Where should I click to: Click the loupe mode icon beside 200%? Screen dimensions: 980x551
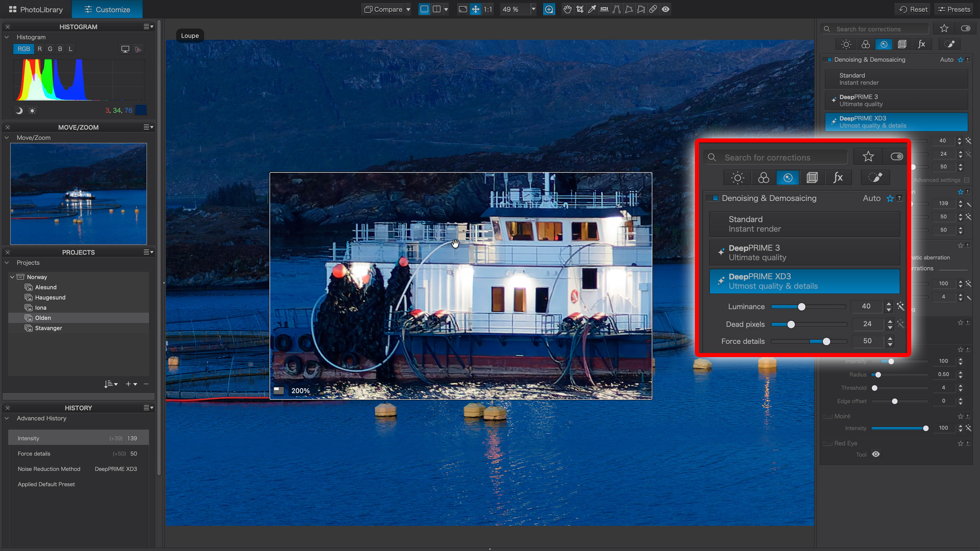click(x=279, y=390)
